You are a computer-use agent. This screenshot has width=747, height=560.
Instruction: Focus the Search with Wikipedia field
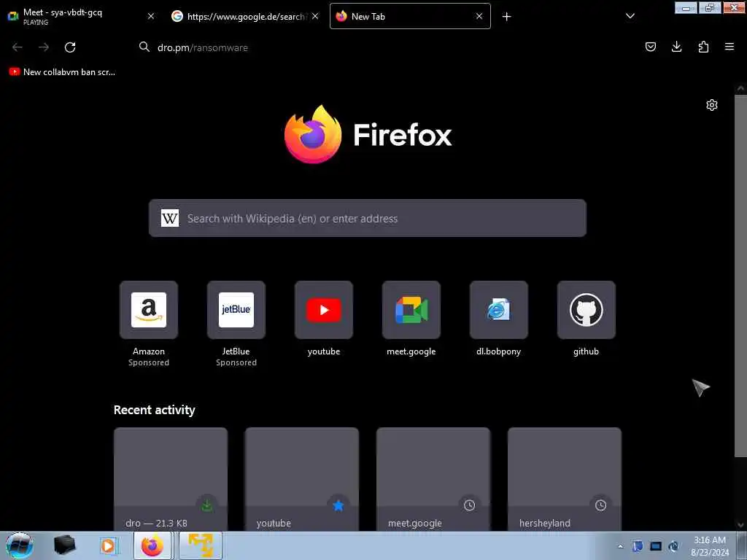(x=368, y=218)
